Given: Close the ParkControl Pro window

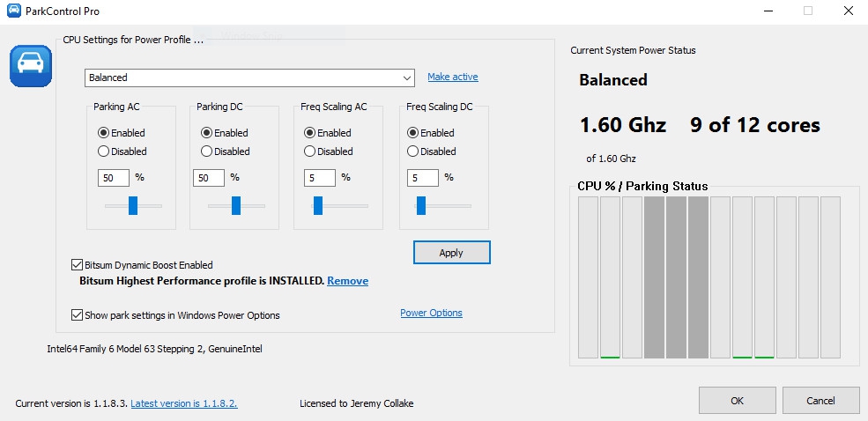Looking at the screenshot, I should coord(848,11).
